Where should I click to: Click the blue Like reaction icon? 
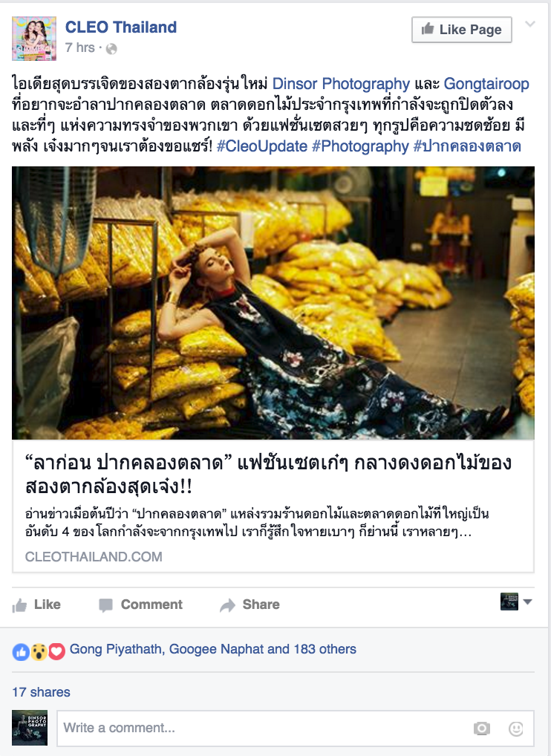point(21,652)
